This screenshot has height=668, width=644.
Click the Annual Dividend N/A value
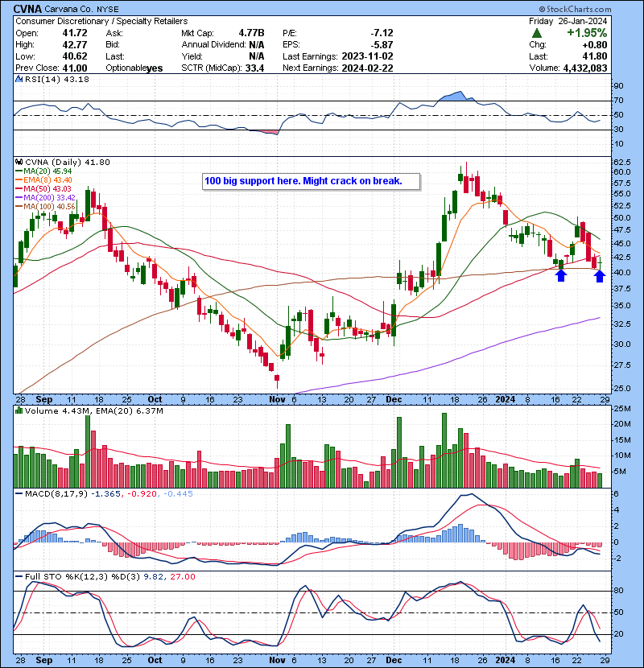click(x=257, y=45)
